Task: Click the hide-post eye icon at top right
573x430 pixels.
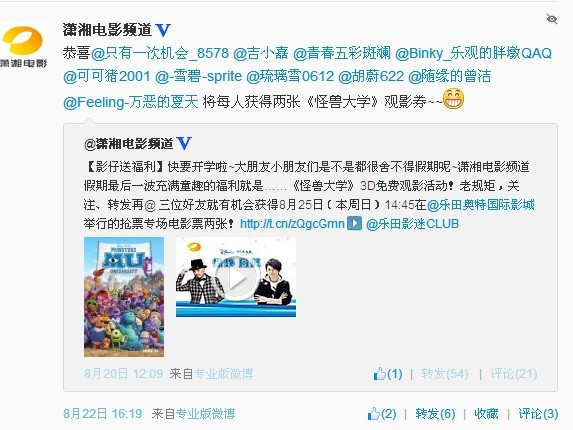Action: click(x=551, y=19)
